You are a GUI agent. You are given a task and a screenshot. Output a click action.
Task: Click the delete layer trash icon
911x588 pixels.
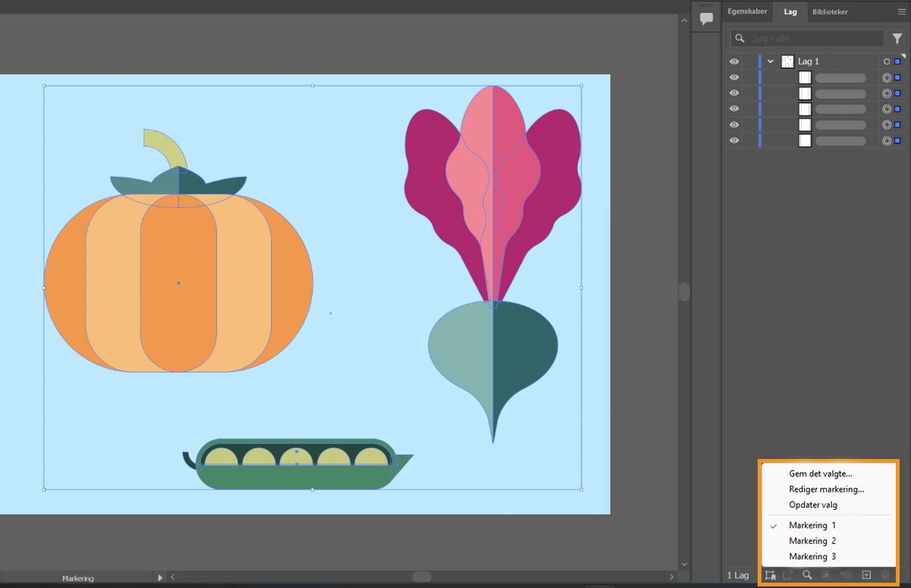885,575
